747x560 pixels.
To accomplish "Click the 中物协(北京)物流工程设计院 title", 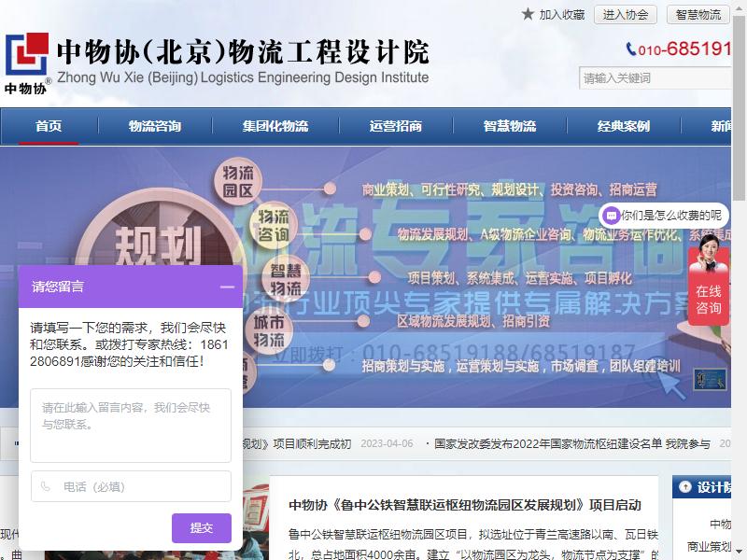I will pos(243,51).
